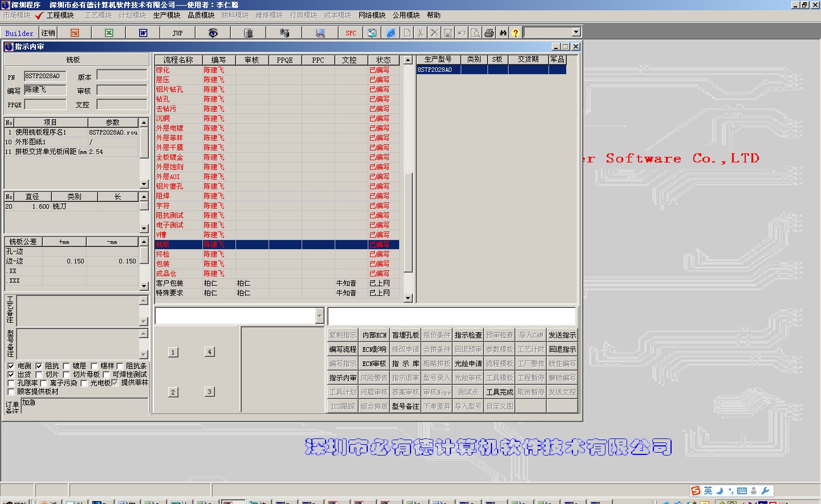Click the 型号备注 button
The image size is (821, 504).
[x=405, y=407]
